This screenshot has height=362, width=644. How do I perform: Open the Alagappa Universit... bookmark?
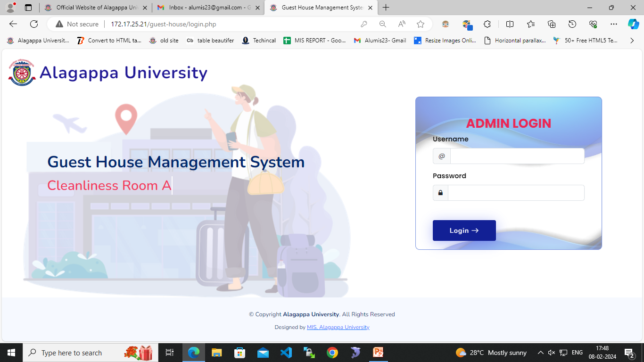38,41
